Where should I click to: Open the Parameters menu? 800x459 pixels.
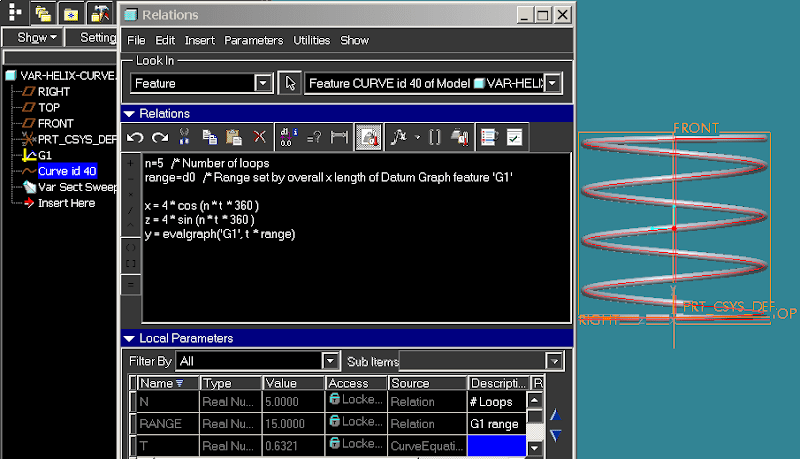coord(254,40)
